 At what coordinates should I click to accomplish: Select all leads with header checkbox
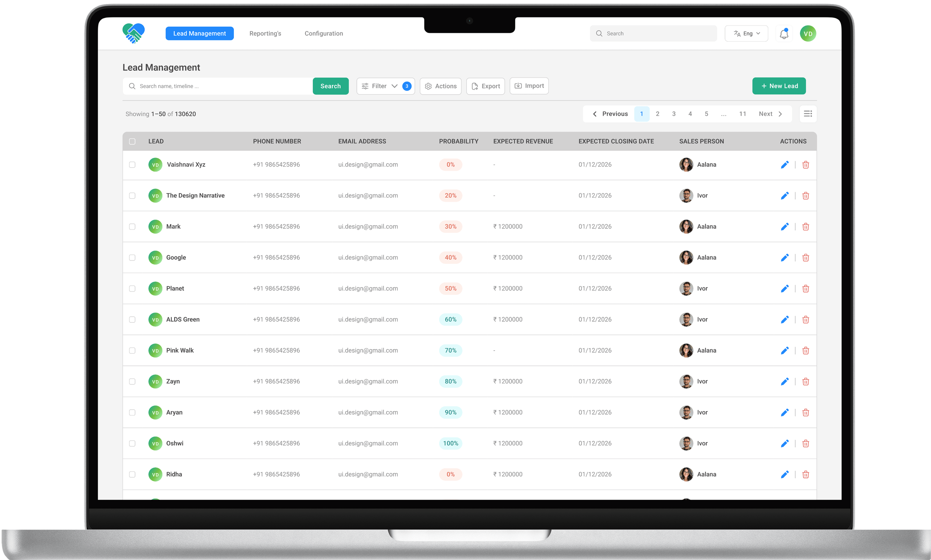pyautogui.click(x=132, y=141)
